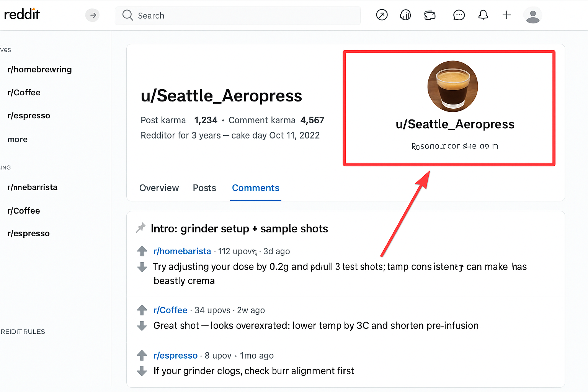Switch to the Posts tab
Screen dimensions: 588x392
pyautogui.click(x=204, y=188)
